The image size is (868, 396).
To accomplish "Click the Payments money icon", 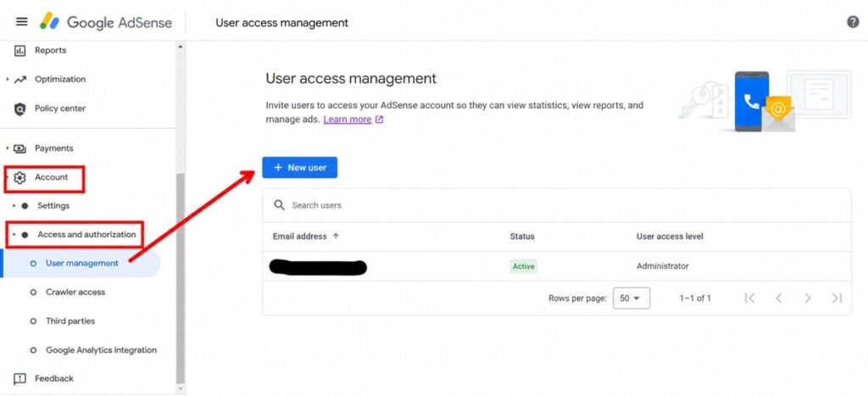I will coord(20,148).
